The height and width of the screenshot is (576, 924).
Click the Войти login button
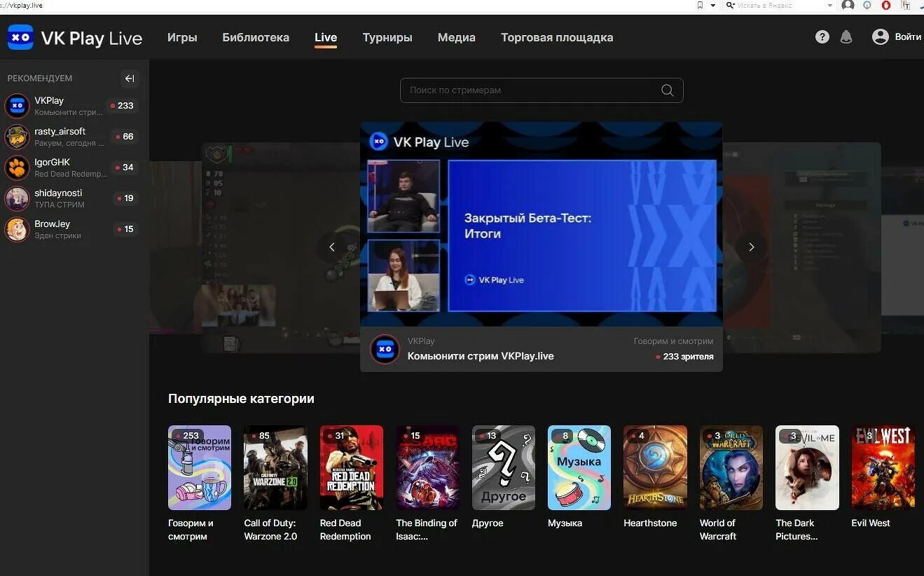click(x=908, y=37)
